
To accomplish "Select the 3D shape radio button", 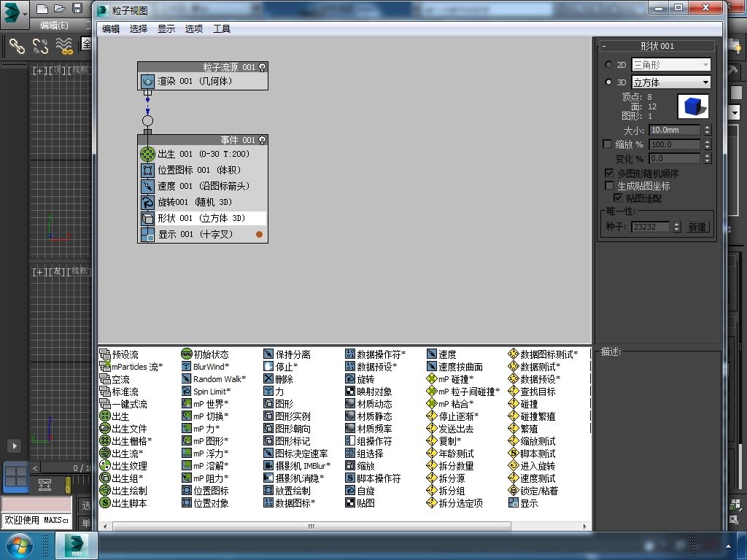I will point(608,82).
